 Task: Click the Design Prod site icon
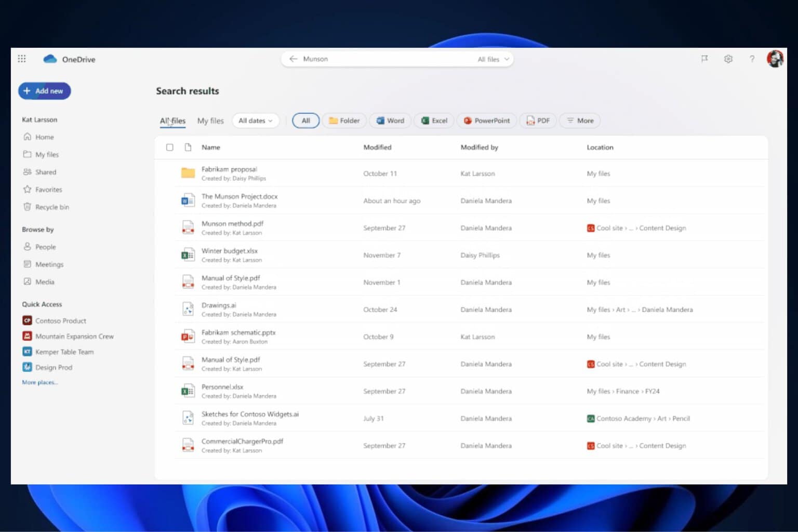[x=27, y=367]
